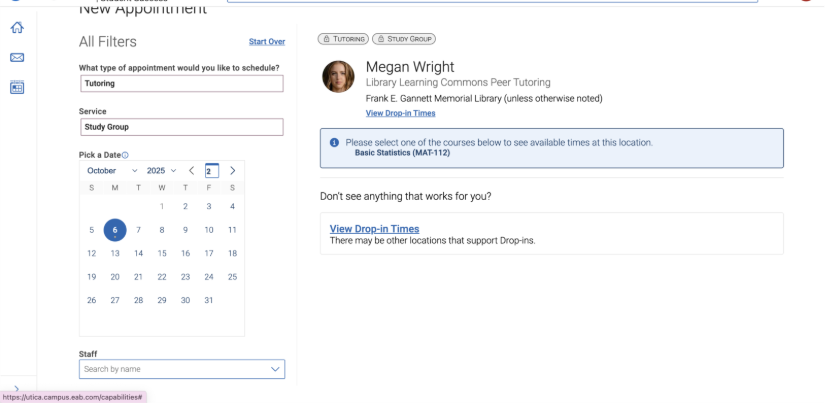This screenshot has height=403, width=828.
Task: Open View Drop-in Times under Megan Wright
Action: pos(400,114)
